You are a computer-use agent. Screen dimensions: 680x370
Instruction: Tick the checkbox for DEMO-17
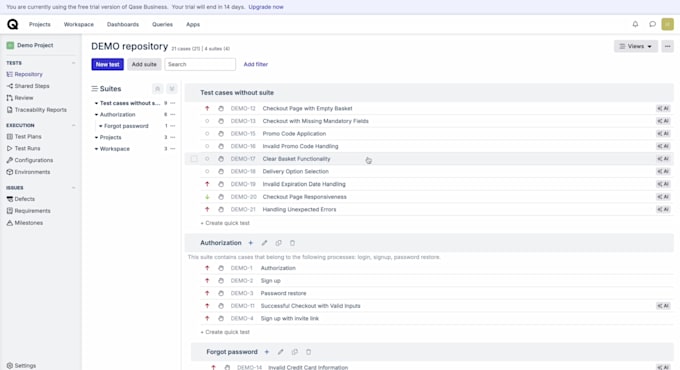[x=194, y=159]
